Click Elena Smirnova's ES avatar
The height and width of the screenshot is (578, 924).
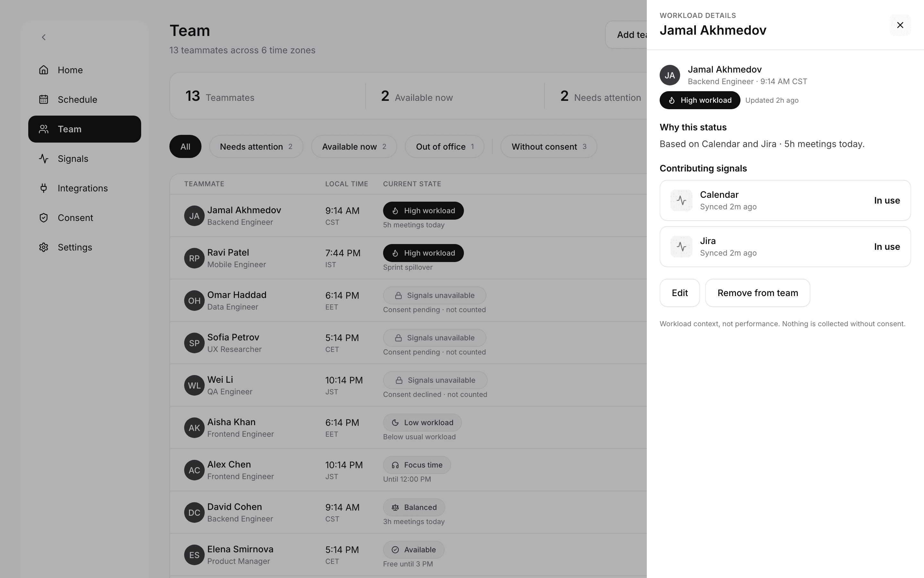coord(194,555)
